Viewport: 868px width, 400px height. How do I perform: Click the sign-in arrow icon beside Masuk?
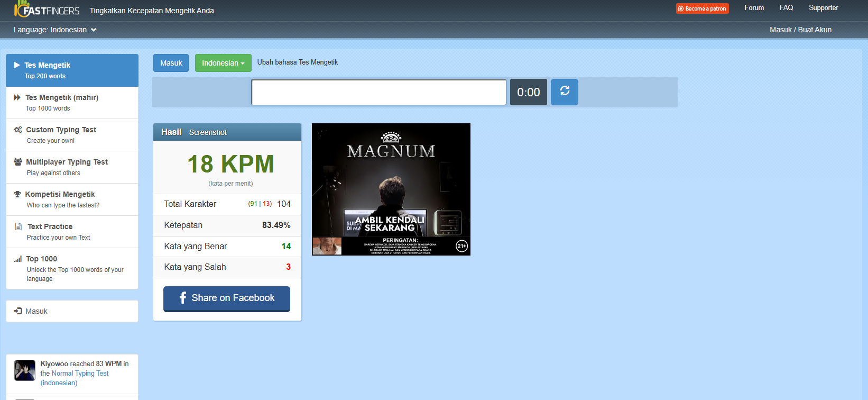tap(18, 311)
